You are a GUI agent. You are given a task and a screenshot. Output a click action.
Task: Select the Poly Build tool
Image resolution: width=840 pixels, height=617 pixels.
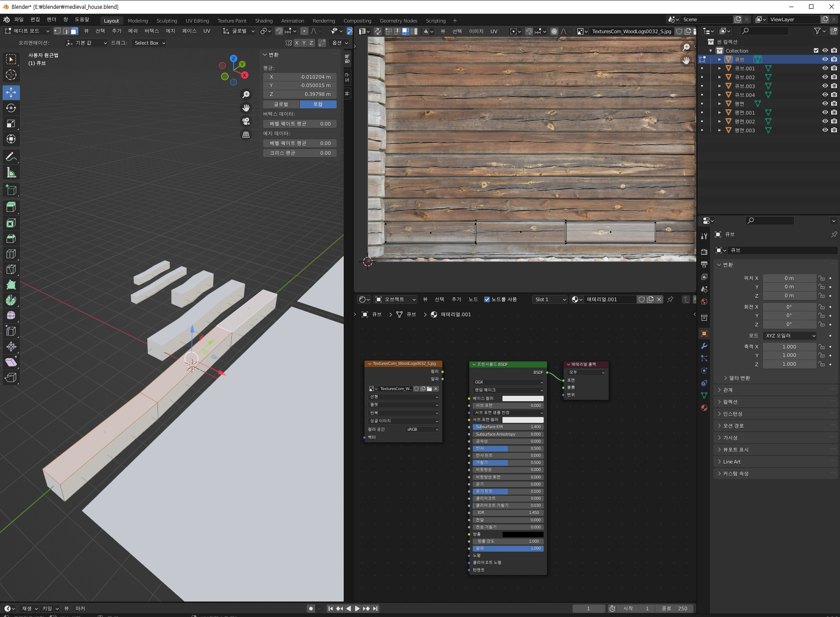click(11, 285)
